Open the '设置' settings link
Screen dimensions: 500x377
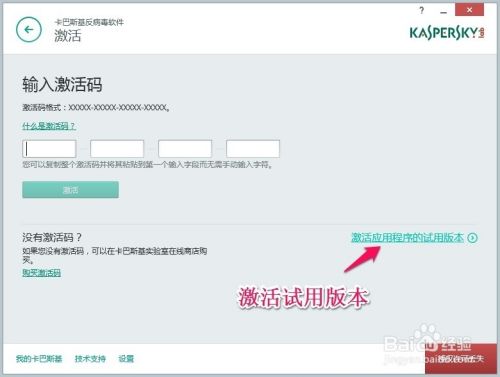126,359
